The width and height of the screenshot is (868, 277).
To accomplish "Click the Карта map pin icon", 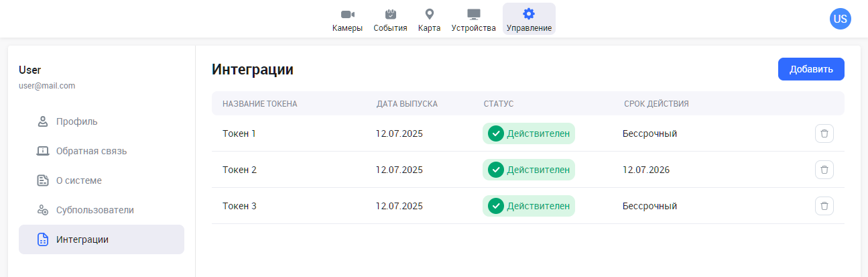I will click(x=429, y=14).
